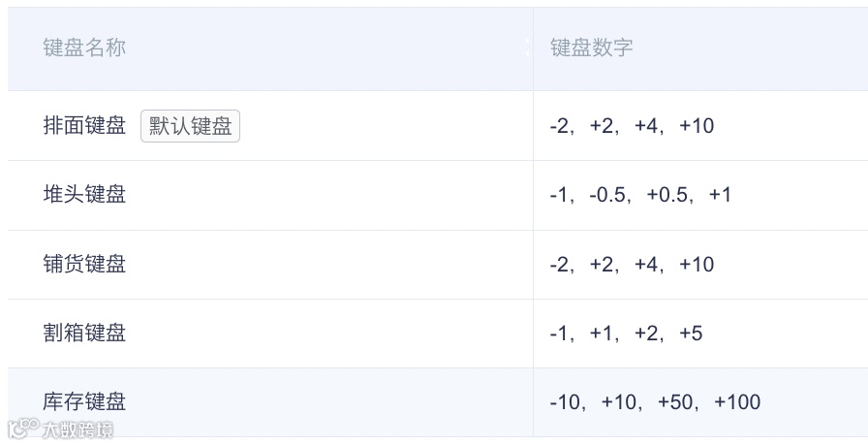Select the highlighted 库存键盘 row name

coord(84,401)
